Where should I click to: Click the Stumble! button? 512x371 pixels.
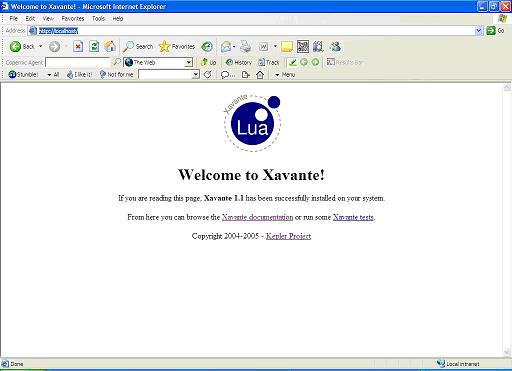23,75
